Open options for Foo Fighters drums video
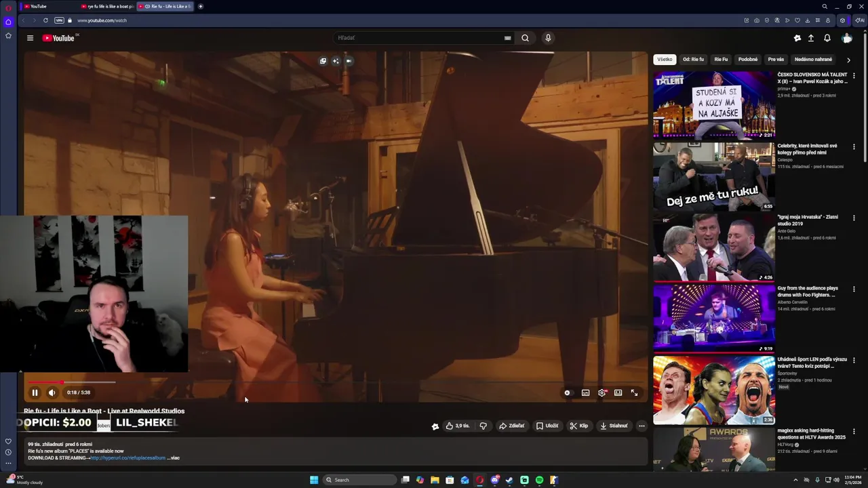Image resolution: width=868 pixels, height=488 pixels. pyautogui.click(x=854, y=289)
